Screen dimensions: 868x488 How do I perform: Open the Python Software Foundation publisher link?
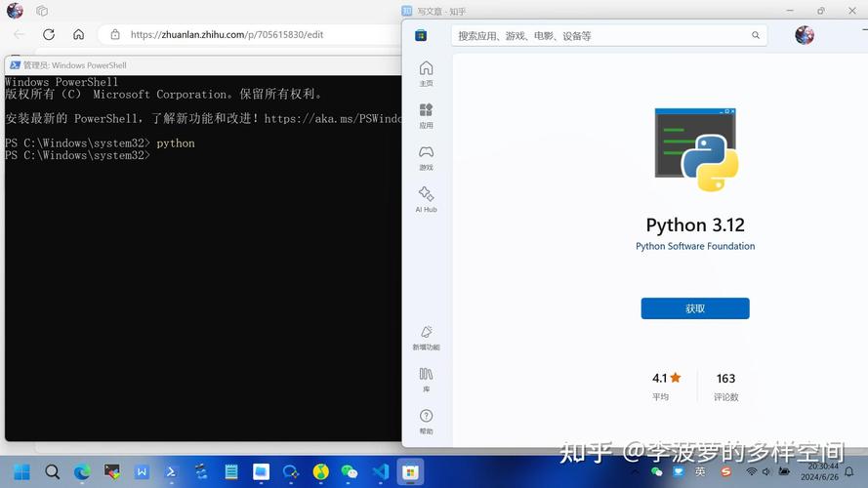tap(695, 246)
